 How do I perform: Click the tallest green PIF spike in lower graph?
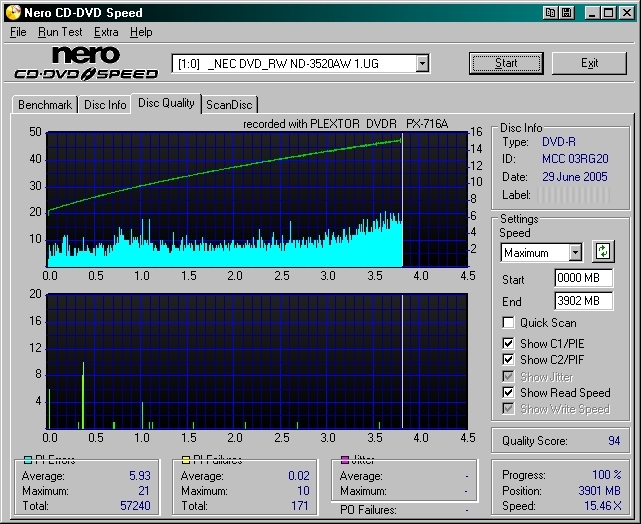click(x=83, y=395)
